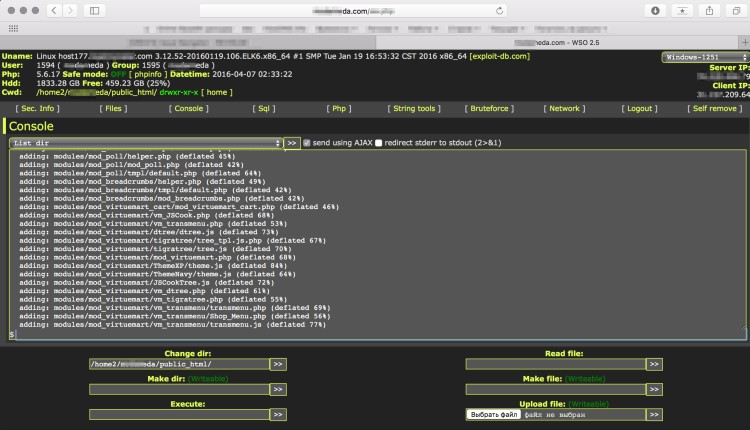Enable redirect stderr to stdout checkbox
The height and width of the screenshot is (430, 750).
(x=379, y=143)
